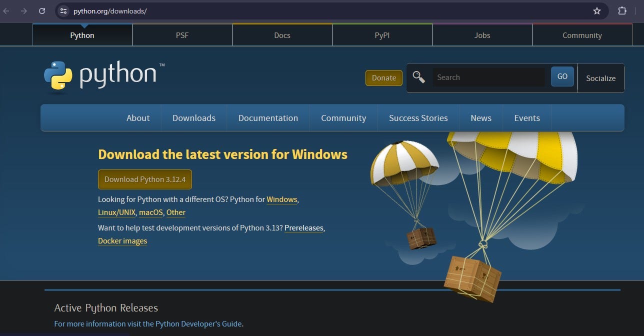Select the PyPI top tab
644x336 pixels.
[382, 35]
